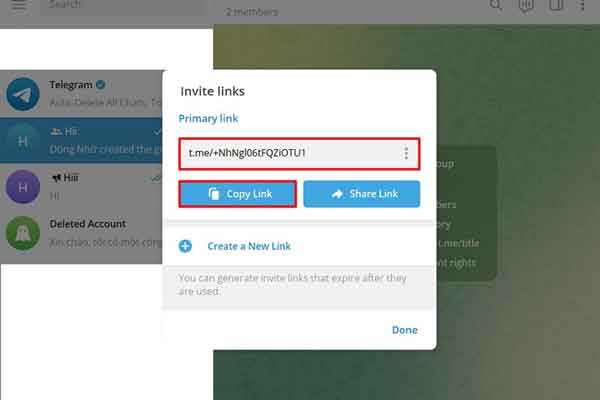Click Done to close the dialog

[404, 330]
